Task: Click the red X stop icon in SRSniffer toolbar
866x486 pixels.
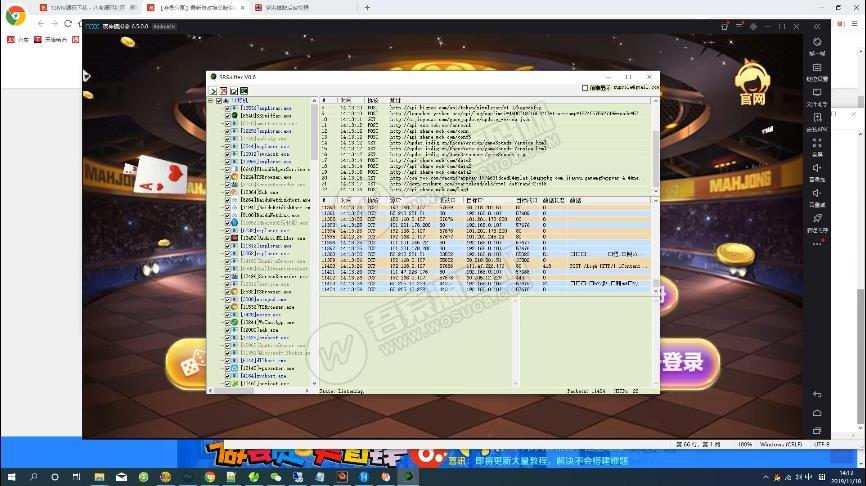Action: tap(224, 91)
